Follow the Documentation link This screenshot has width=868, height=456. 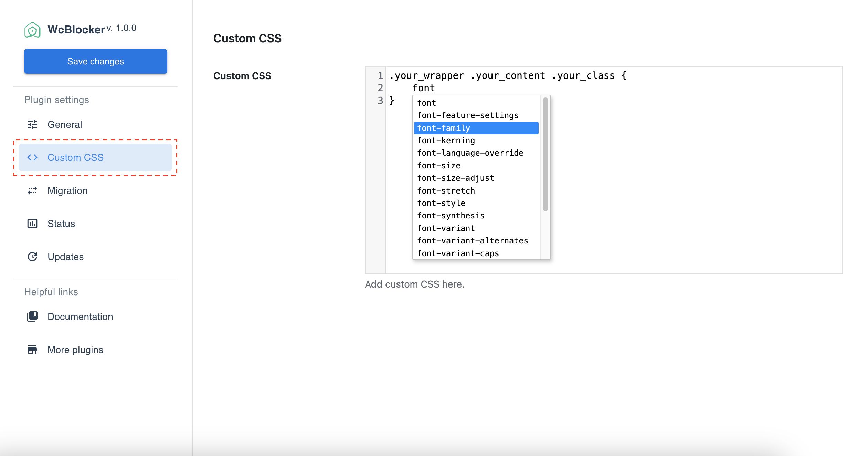80,317
